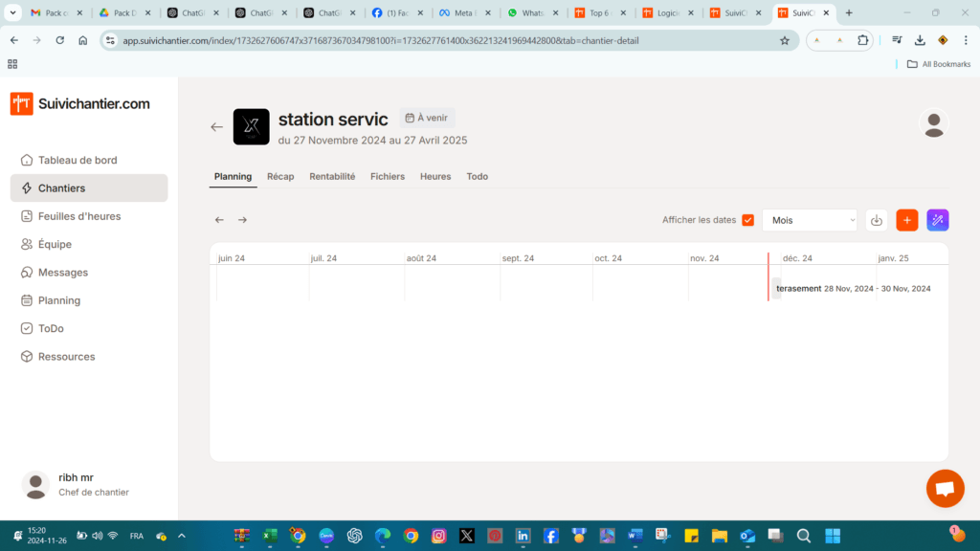Click the À venir status badge

427,118
